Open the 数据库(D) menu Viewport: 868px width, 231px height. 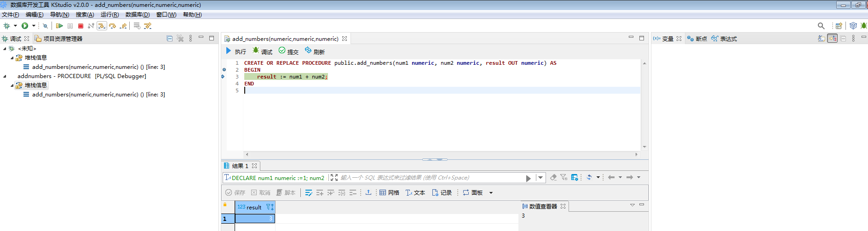click(137, 15)
